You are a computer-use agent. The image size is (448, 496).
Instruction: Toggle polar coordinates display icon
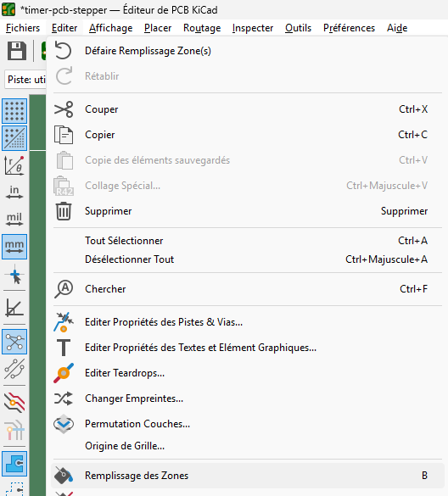tap(14, 165)
